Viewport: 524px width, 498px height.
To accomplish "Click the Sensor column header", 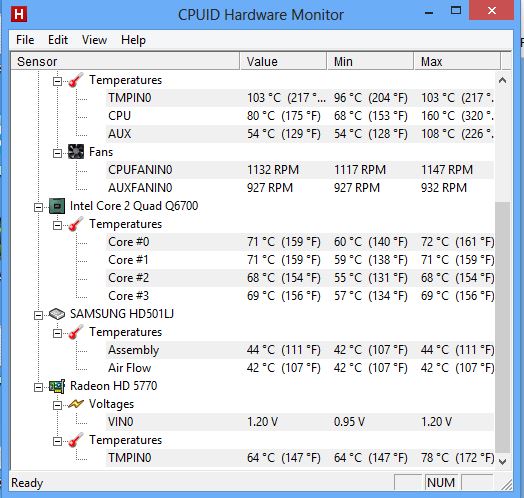I will pos(125,61).
